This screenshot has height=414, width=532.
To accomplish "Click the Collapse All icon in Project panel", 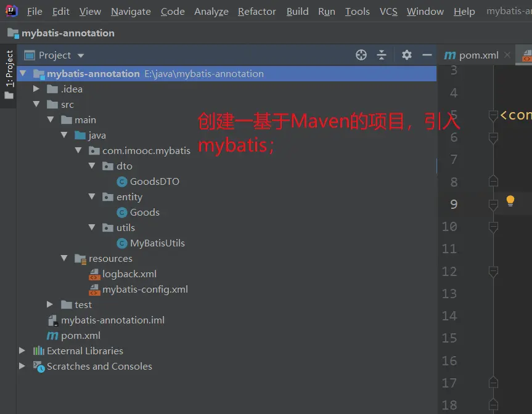I will (382, 55).
